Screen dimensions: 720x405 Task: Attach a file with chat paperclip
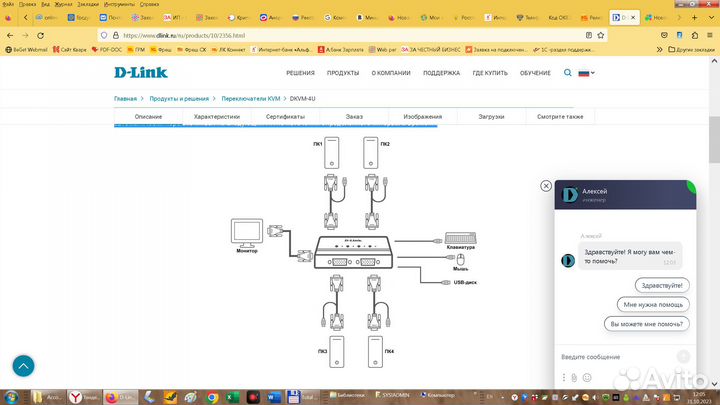coord(574,377)
